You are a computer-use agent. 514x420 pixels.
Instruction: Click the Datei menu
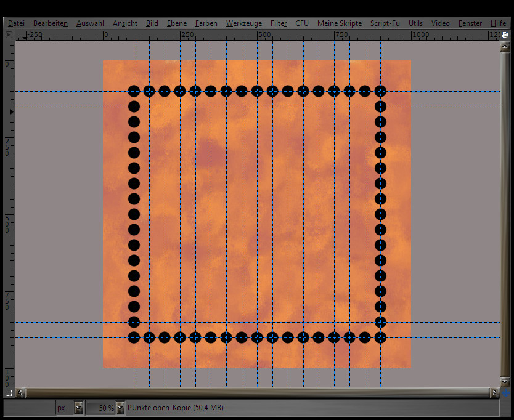[16, 23]
